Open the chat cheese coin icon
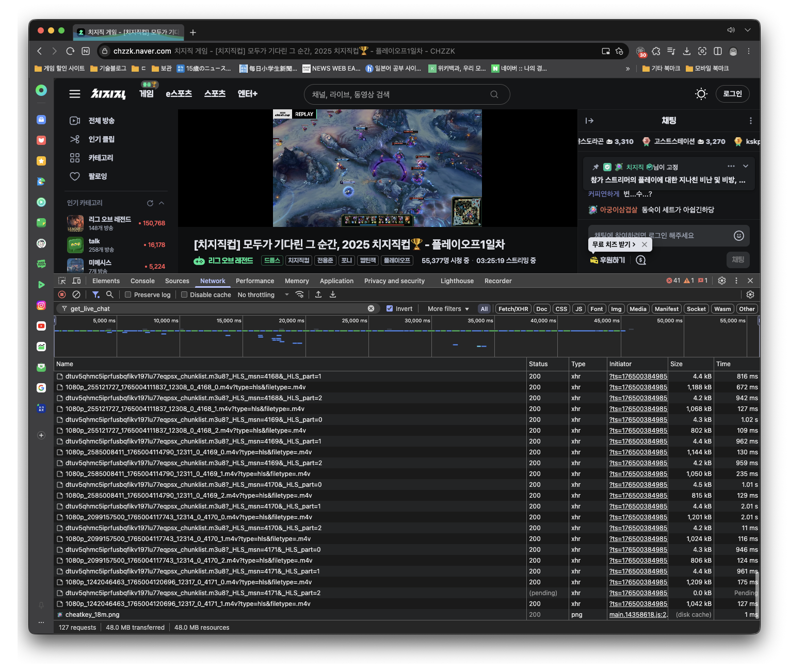The height and width of the screenshot is (672, 789). pyautogui.click(x=641, y=260)
